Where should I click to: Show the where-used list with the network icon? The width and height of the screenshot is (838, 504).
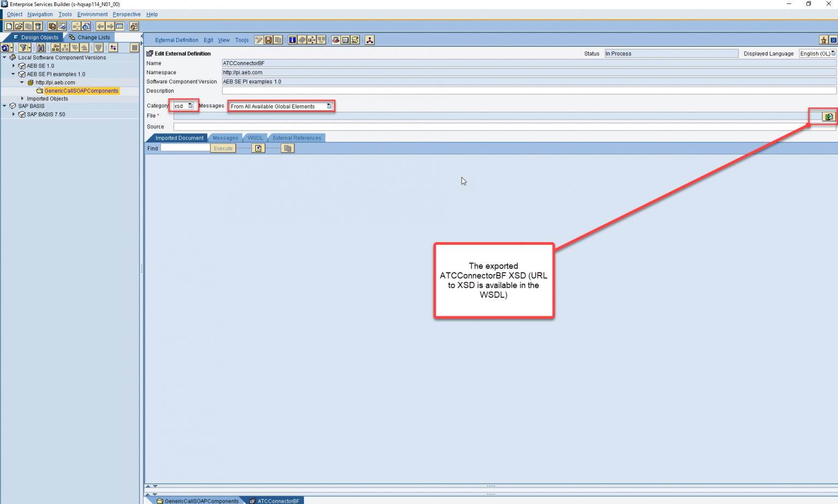point(369,39)
